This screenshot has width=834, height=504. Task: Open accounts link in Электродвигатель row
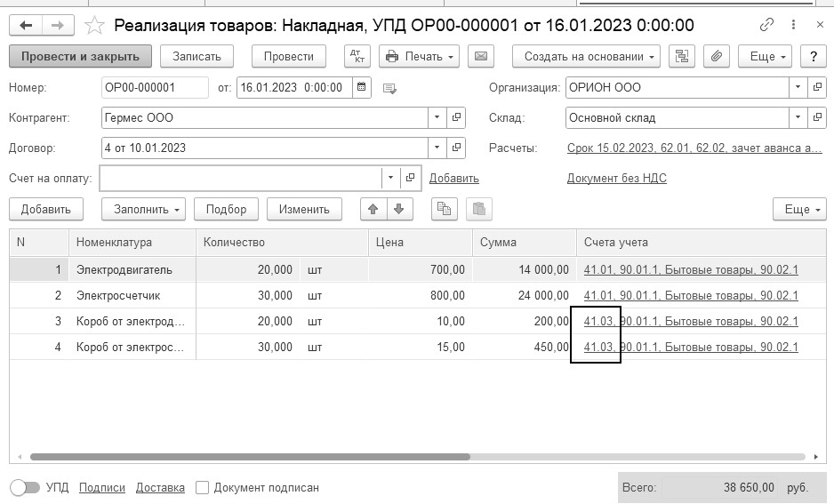tap(691, 269)
